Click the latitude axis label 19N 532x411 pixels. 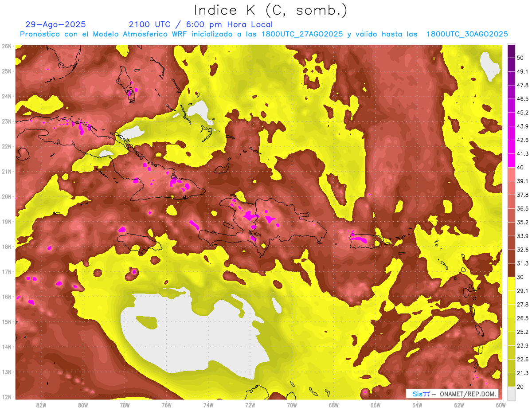tap(6, 222)
